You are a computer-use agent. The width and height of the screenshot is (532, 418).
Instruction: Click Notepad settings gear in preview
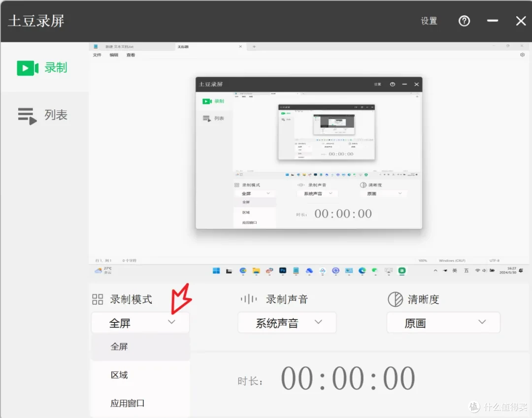pyautogui.click(x=522, y=55)
